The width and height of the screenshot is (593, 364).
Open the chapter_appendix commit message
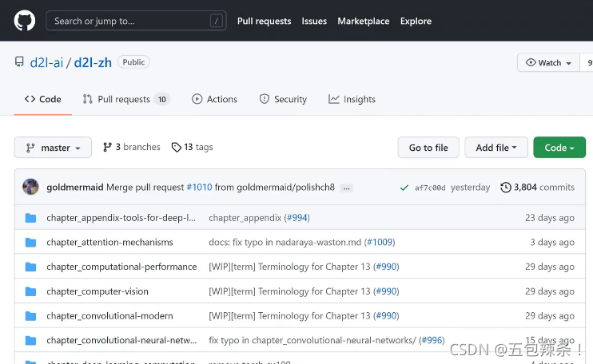tap(245, 218)
